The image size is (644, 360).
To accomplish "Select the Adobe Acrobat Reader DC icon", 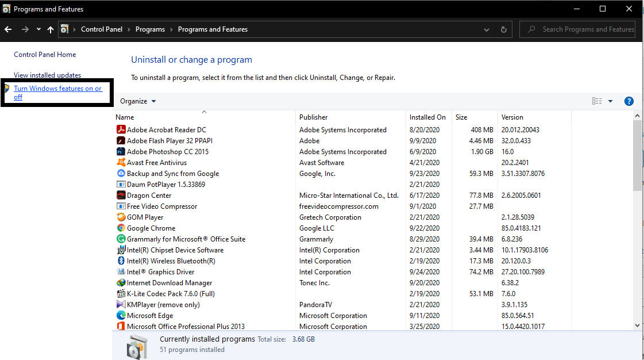I will [119, 129].
